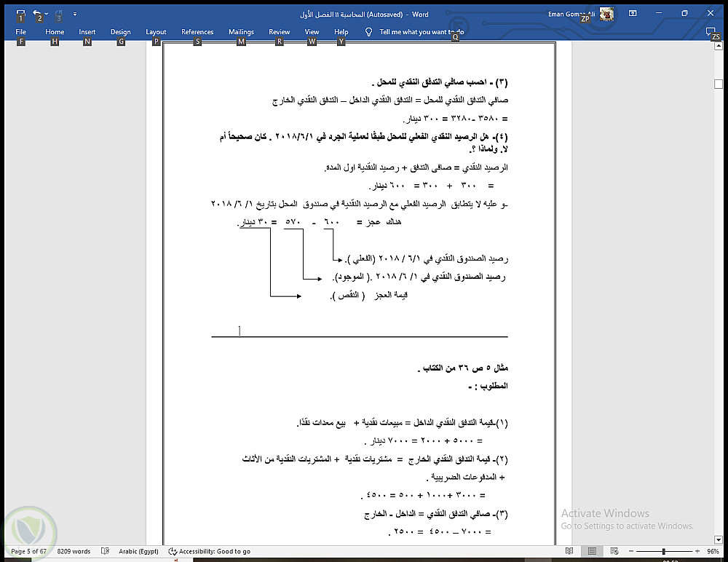Click the zoom slider handle
This screenshot has height=562, width=728.
point(664,551)
